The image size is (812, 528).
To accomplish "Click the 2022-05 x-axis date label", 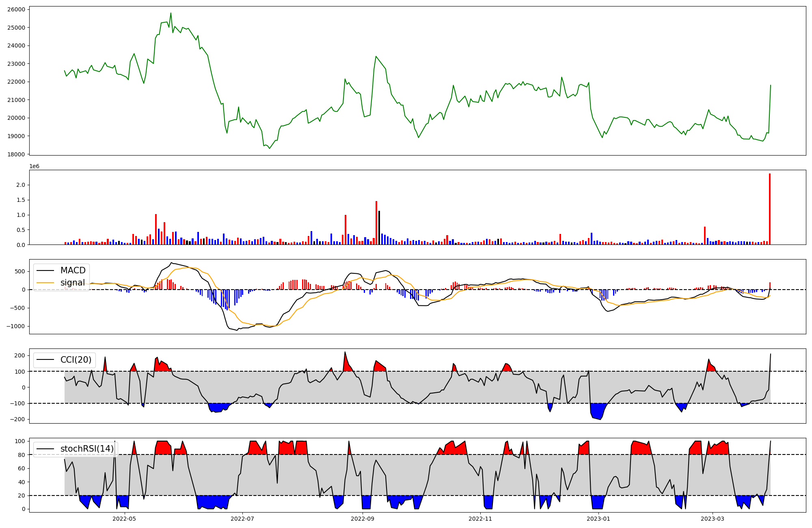I will pyautogui.click(x=124, y=519).
